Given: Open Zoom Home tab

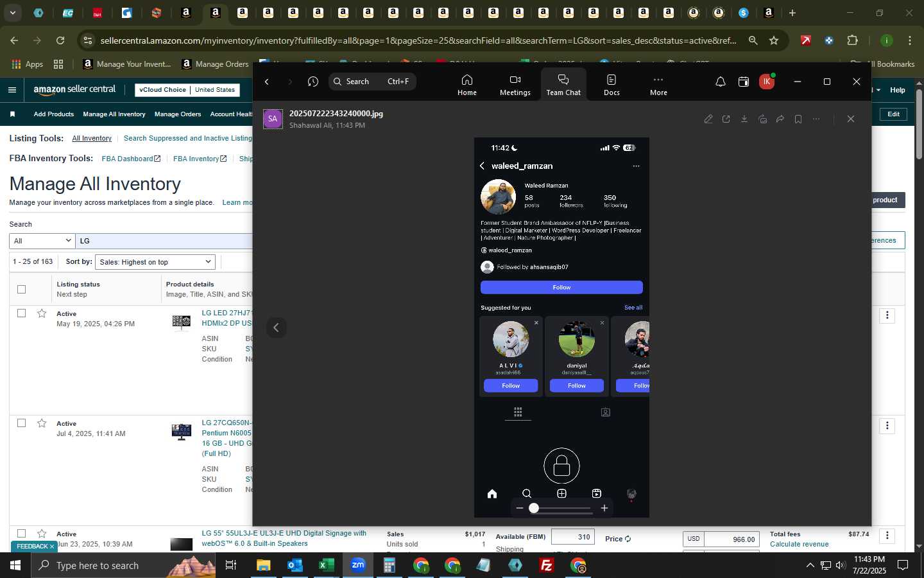Looking at the screenshot, I should coord(466,85).
